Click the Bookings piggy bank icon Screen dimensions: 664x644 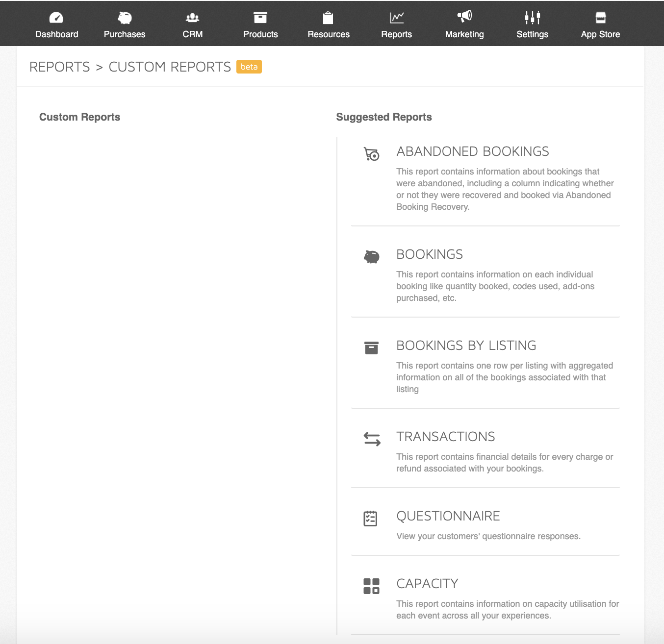(x=371, y=257)
